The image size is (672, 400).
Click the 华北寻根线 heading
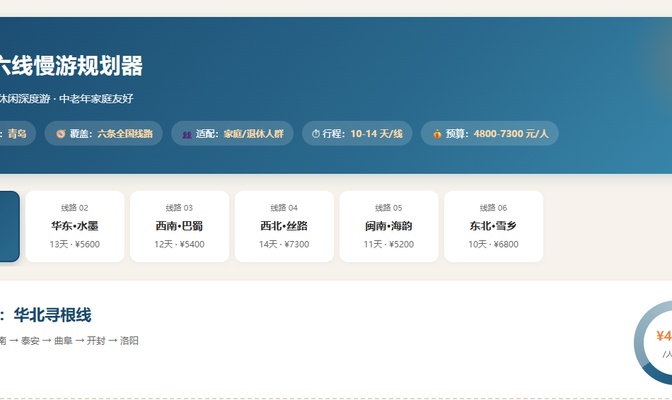click(x=52, y=315)
